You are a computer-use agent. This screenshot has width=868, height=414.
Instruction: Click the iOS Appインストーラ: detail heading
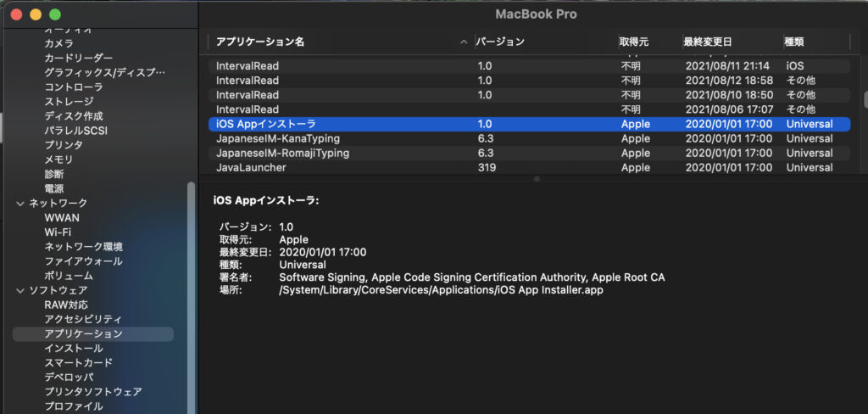click(x=266, y=201)
